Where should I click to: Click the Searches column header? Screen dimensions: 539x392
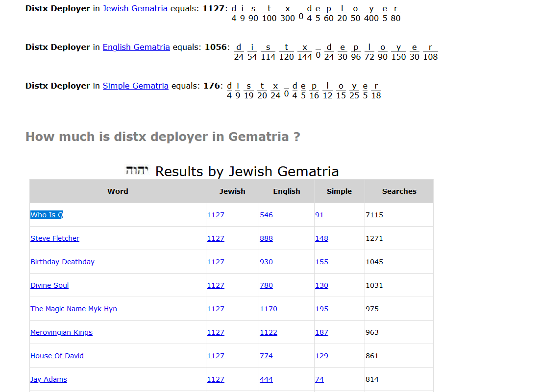(x=399, y=191)
